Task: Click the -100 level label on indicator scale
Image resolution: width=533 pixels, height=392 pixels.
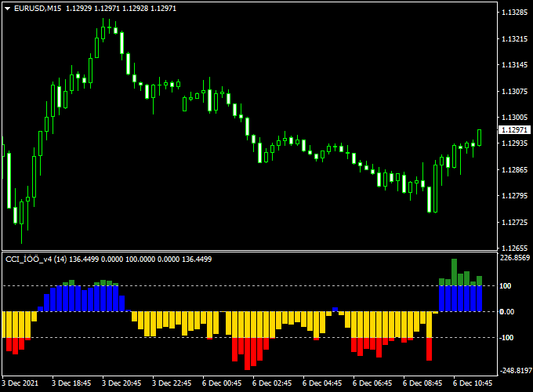Action: 506,338
